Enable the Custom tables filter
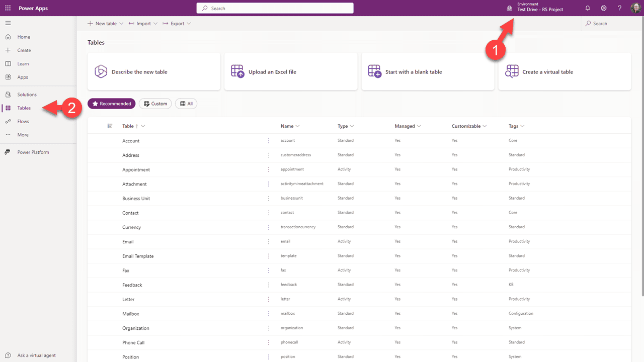This screenshot has width=644, height=362. coord(155,103)
